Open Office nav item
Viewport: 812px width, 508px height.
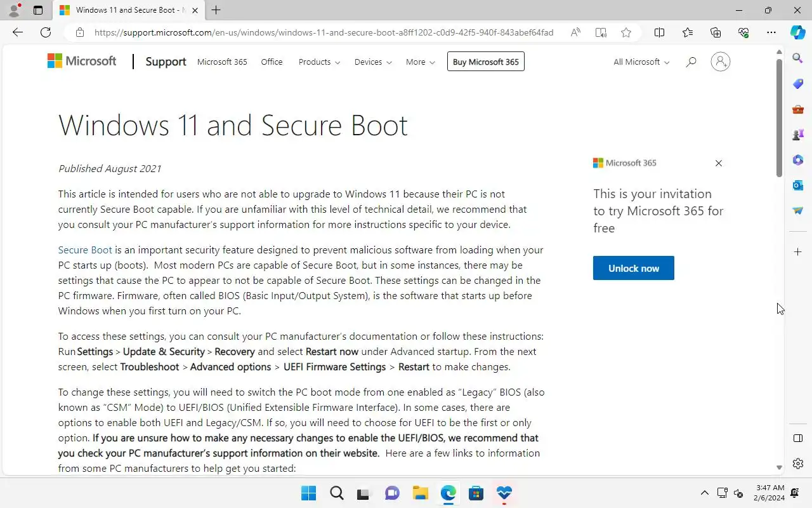[272, 62]
